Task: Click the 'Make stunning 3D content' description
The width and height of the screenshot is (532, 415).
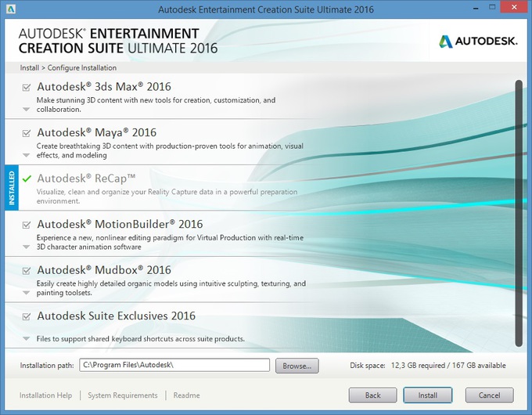Action: 156,105
